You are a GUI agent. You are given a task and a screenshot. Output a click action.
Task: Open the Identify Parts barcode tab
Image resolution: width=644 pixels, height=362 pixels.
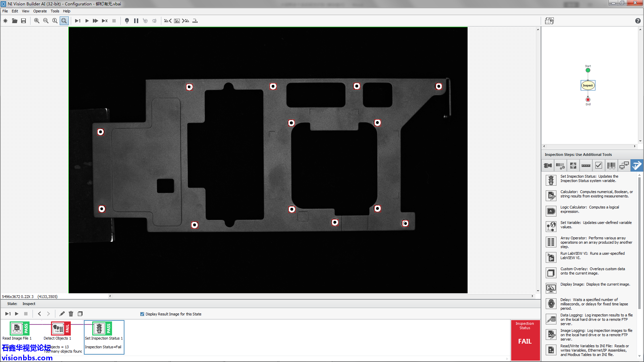pyautogui.click(x=611, y=165)
